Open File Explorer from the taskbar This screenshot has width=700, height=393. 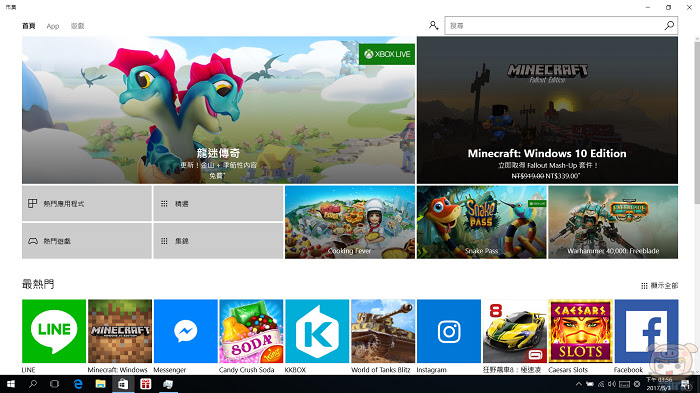point(100,384)
